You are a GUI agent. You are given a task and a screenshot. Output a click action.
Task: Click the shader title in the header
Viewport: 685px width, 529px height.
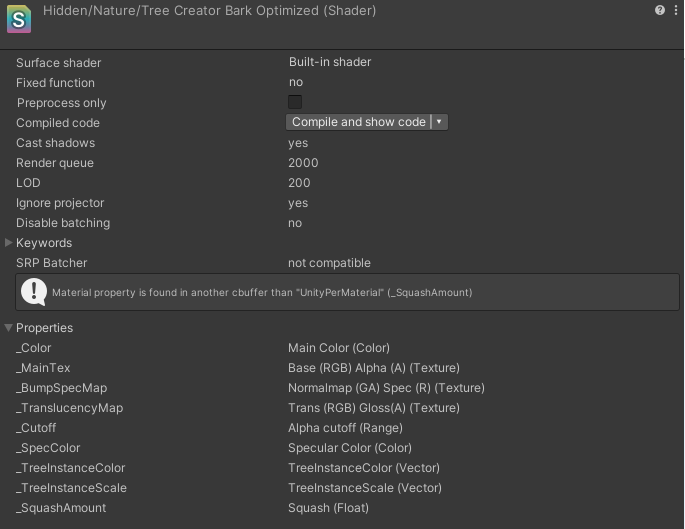[x=210, y=10]
